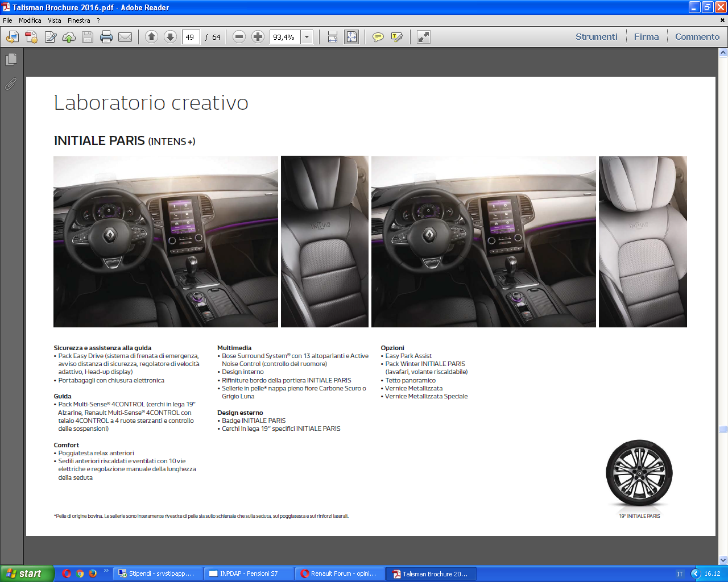Zoom in with the plus button
Image resolution: width=728 pixels, height=582 pixels.
pos(258,37)
